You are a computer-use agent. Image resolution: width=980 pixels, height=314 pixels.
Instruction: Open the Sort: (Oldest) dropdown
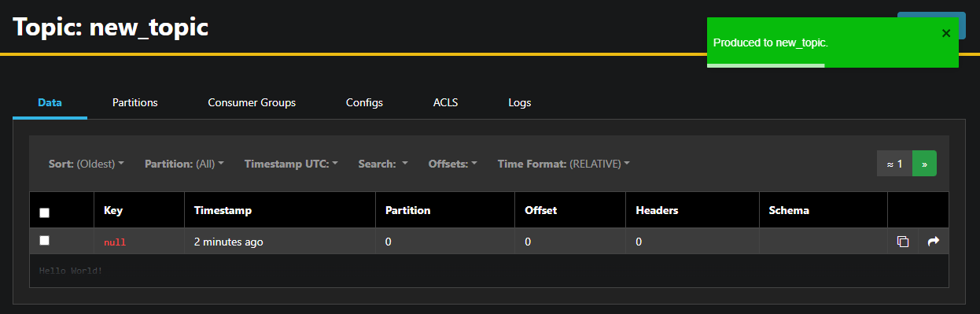(87, 164)
